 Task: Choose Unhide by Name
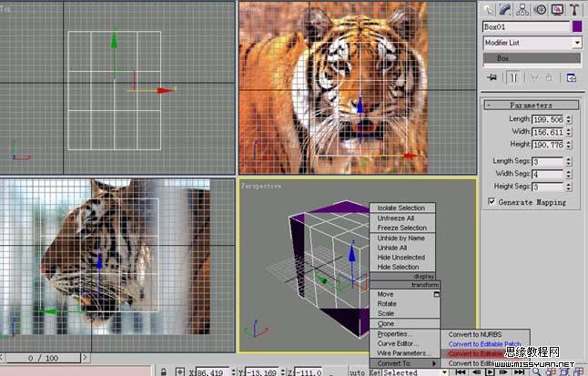[400, 238]
